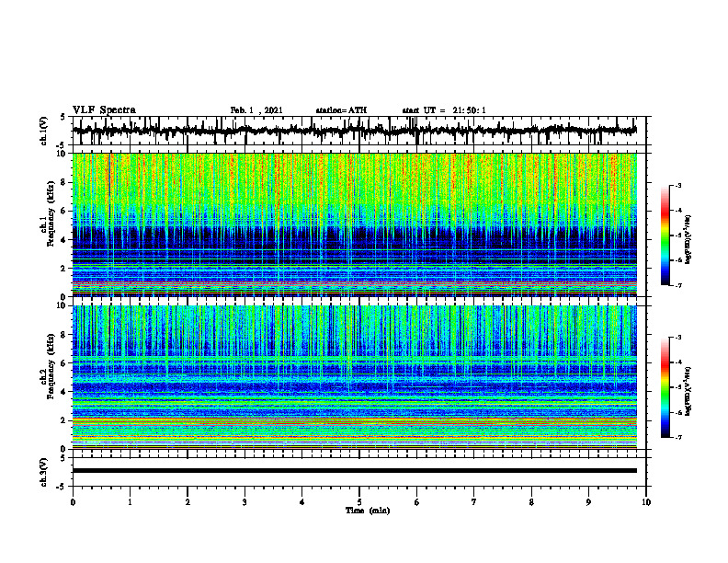Click inside the ch.2 frequency spectrogram

tap(354, 377)
